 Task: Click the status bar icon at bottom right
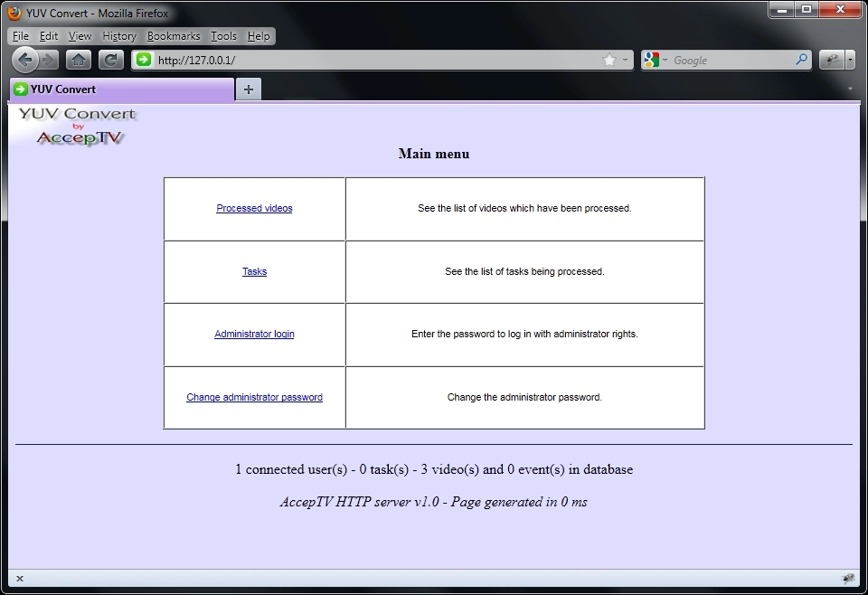point(848,579)
